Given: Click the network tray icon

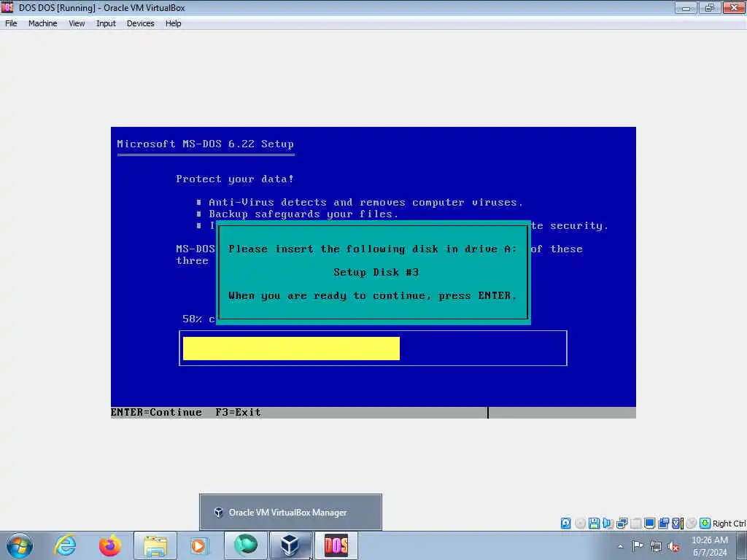Looking at the screenshot, I should 656,546.
